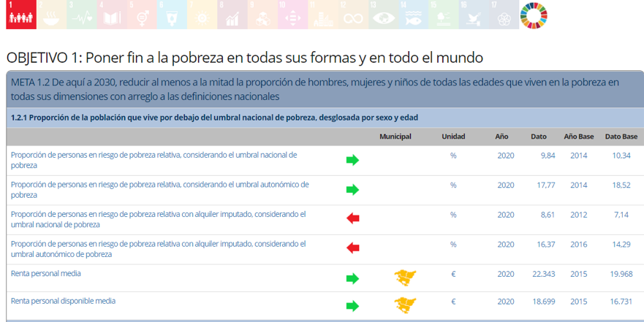Open 'Renta personal disponible media' link

click(63, 301)
